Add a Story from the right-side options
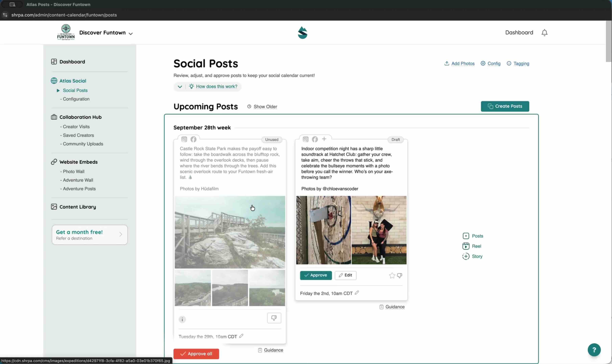Image resolution: width=612 pixels, height=364 pixels. (x=473, y=256)
